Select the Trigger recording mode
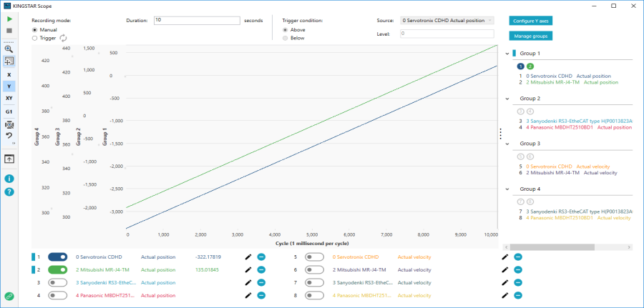644x308 pixels. (x=36, y=39)
